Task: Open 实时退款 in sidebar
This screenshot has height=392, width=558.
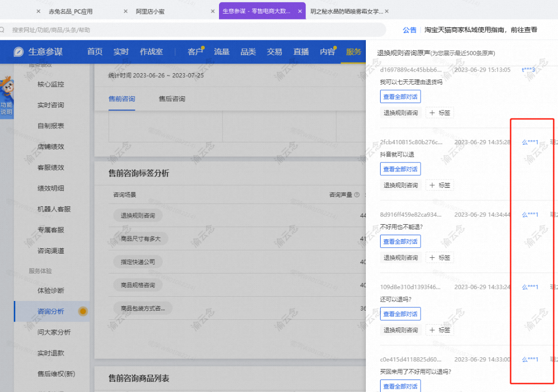Action: [x=51, y=353]
